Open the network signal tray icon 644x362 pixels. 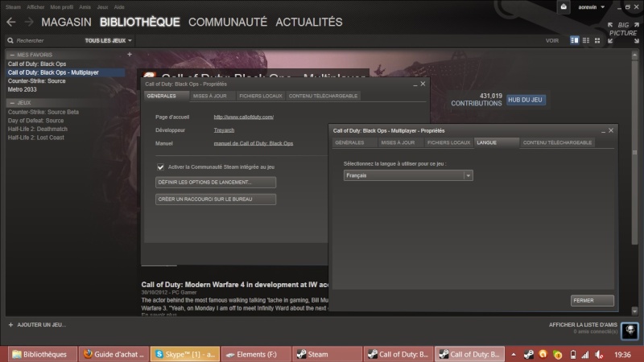pyautogui.click(x=585, y=354)
